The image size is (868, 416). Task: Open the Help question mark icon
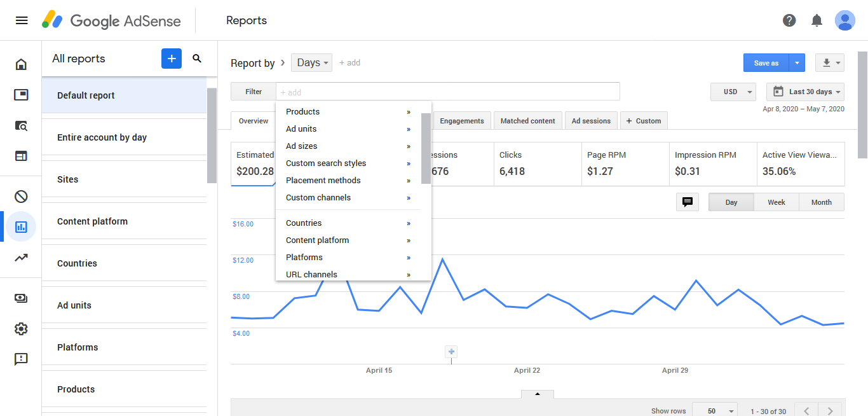click(x=789, y=20)
